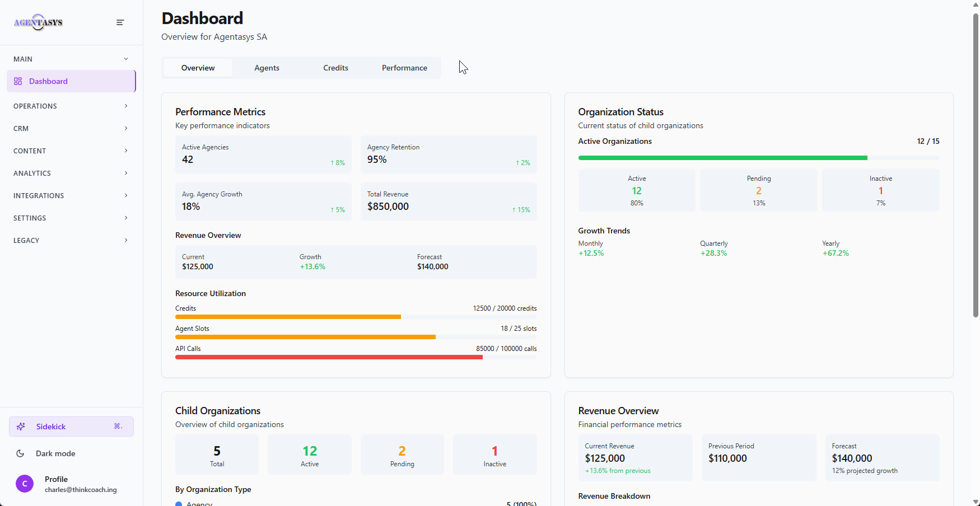Click the Sidekick keyboard shortcut badge

click(x=118, y=427)
